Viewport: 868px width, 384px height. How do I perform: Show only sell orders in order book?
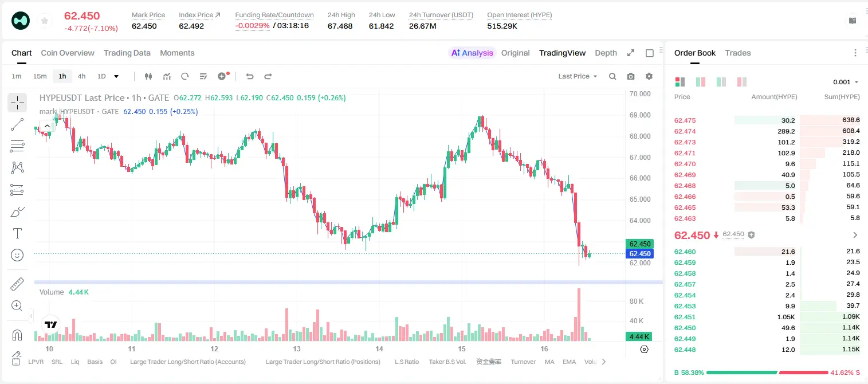tap(742, 82)
